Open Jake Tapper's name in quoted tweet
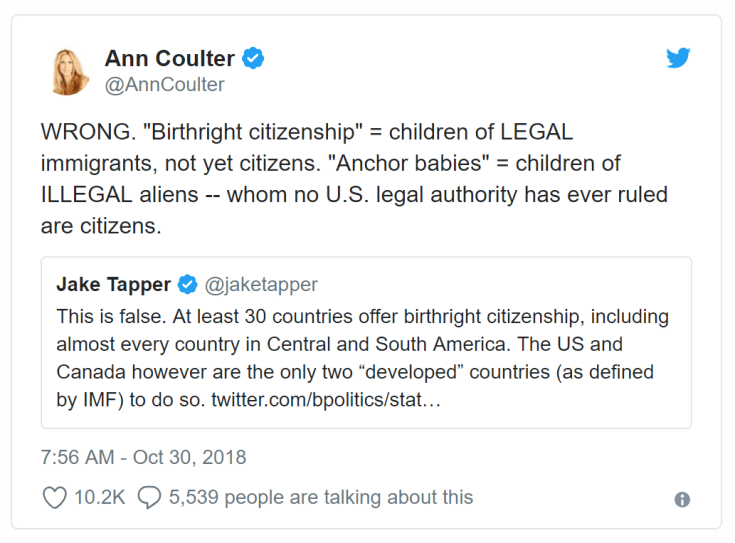The height and width of the screenshot is (543, 735). 113,285
